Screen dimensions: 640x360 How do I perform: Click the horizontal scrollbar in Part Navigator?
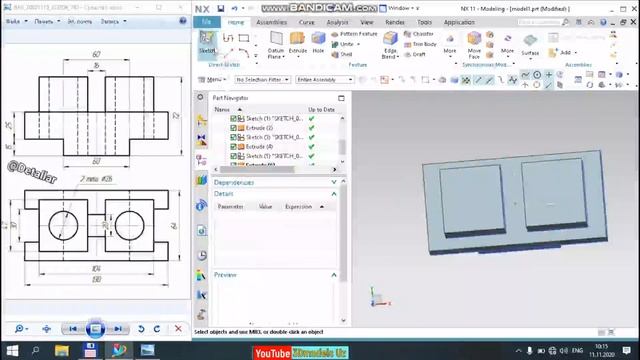coord(257,169)
